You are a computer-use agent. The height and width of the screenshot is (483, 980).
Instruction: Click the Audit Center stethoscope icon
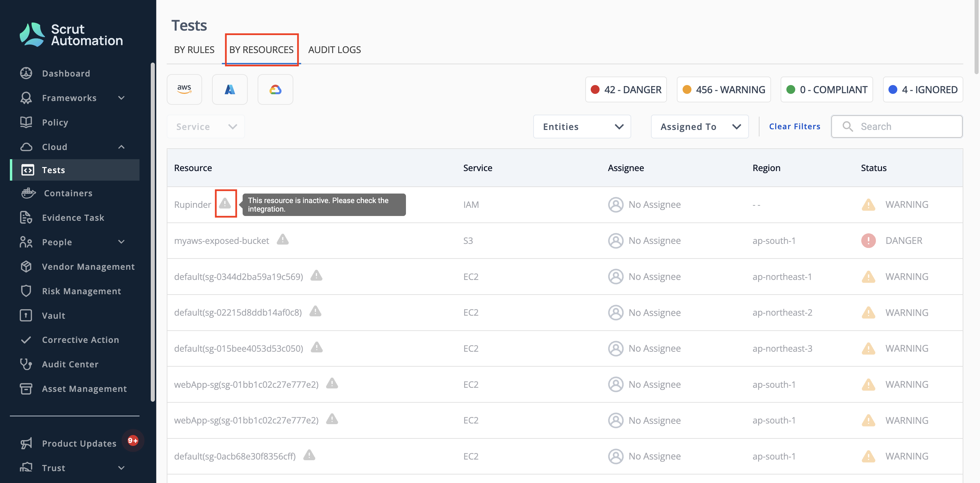pyautogui.click(x=26, y=364)
